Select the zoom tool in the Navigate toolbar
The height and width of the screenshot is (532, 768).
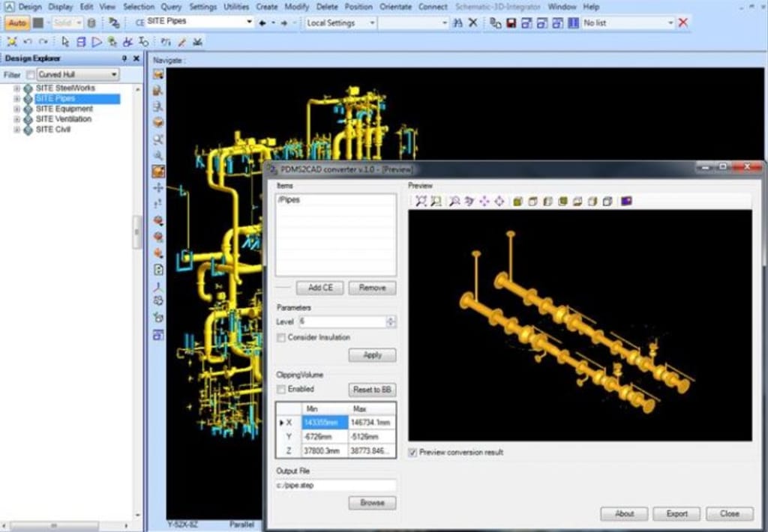pos(157,139)
